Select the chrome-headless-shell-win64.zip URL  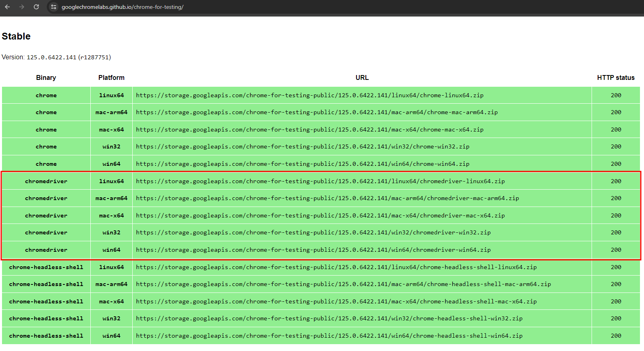pyautogui.click(x=329, y=336)
